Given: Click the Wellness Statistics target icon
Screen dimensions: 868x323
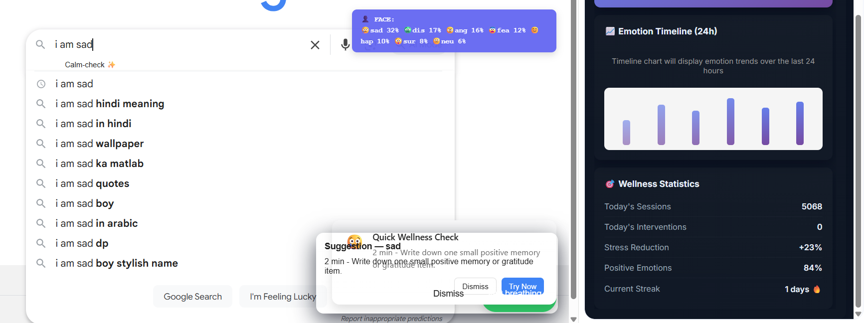Looking at the screenshot, I should 610,184.
